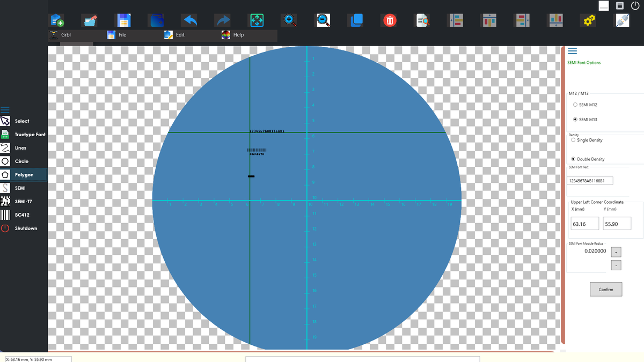This screenshot has height=362, width=644.
Task: Click the Confirm button
Action: coord(606,289)
